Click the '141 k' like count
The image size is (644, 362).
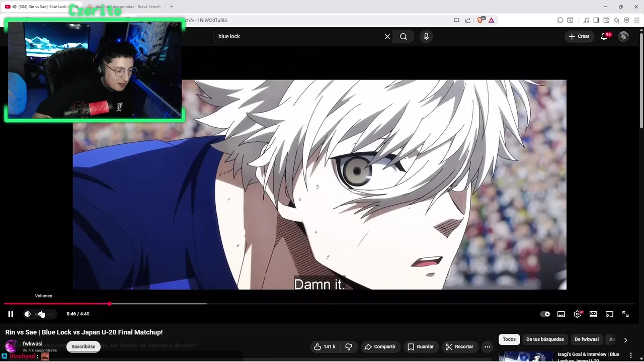[x=330, y=347]
